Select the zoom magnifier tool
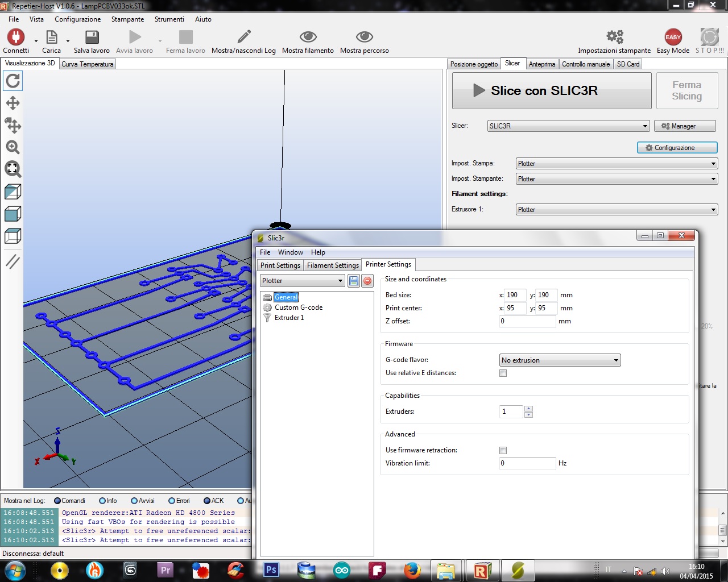 (x=13, y=147)
